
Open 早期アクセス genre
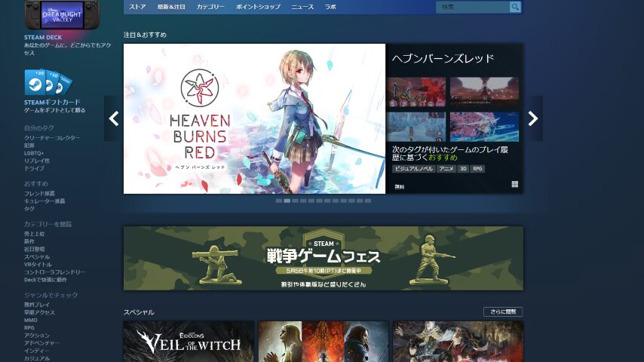[39, 312]
